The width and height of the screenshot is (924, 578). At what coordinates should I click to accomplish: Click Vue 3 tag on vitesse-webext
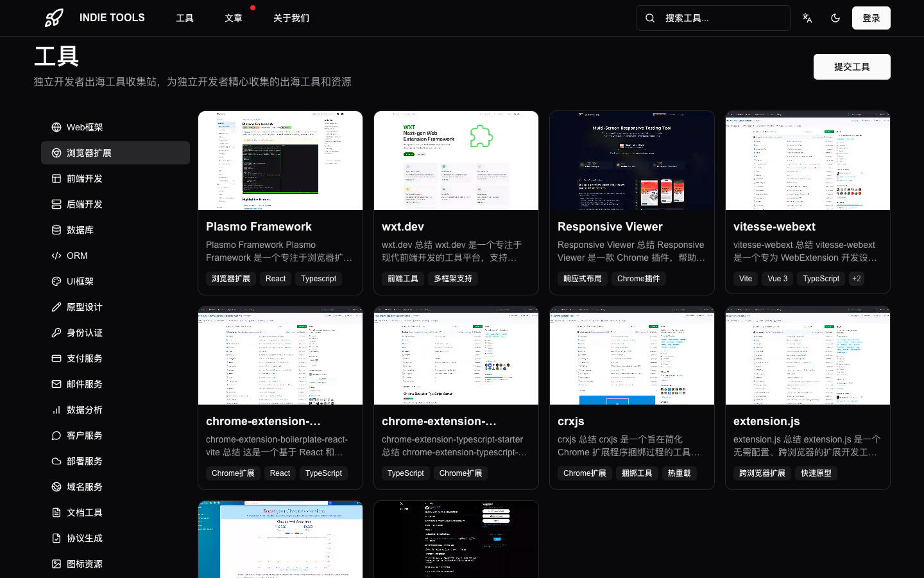pyautogui.click(x=778, y=279)
